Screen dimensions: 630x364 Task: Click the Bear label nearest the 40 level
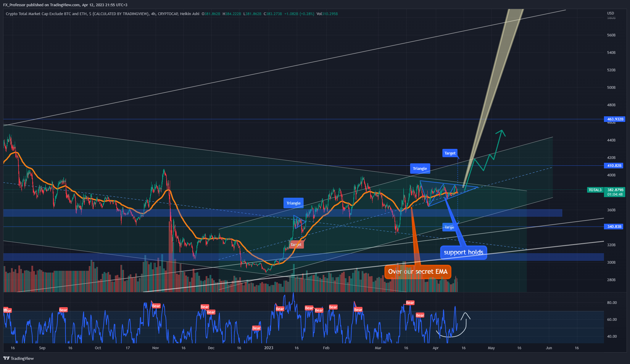(x=256, y=328)
